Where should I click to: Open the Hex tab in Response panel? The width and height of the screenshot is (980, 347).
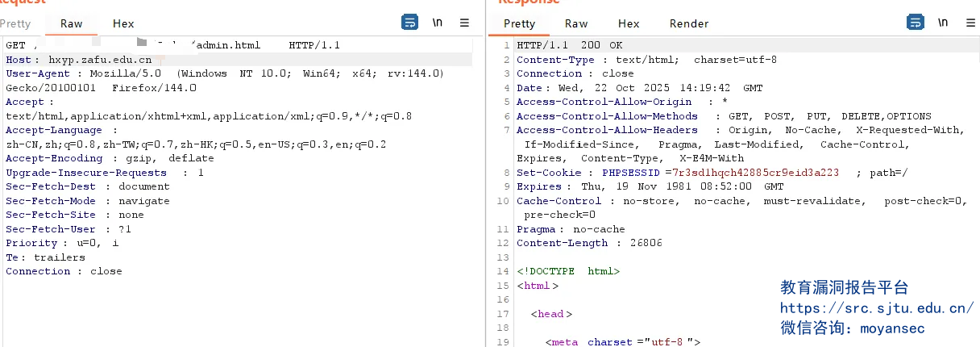click(x=629, y=24)
